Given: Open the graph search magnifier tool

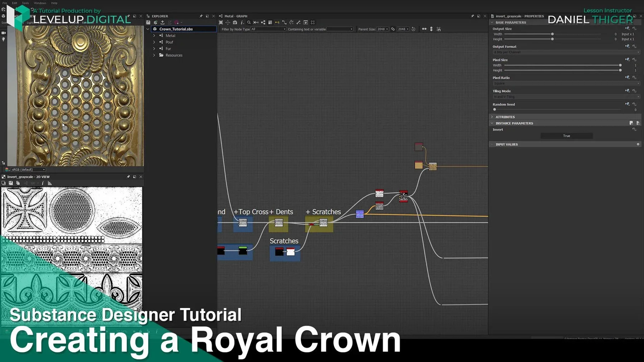Looking at the screenshot, I should (x=249, y=23).
